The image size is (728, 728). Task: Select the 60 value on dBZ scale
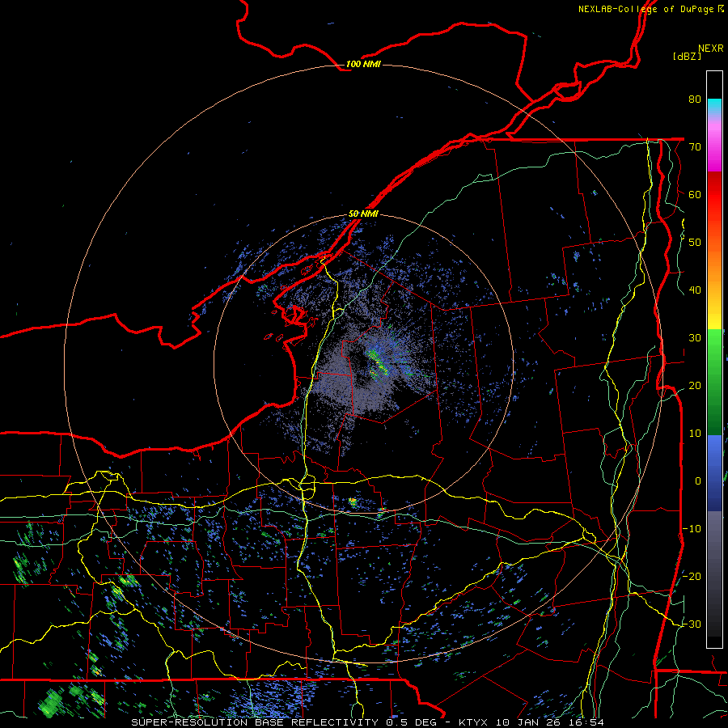(695, 194)
